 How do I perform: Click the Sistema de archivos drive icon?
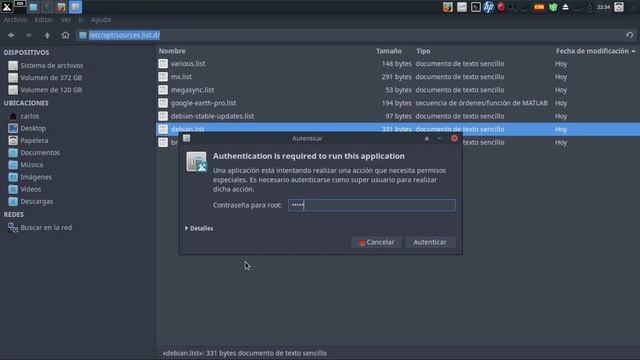pos(13,65)
